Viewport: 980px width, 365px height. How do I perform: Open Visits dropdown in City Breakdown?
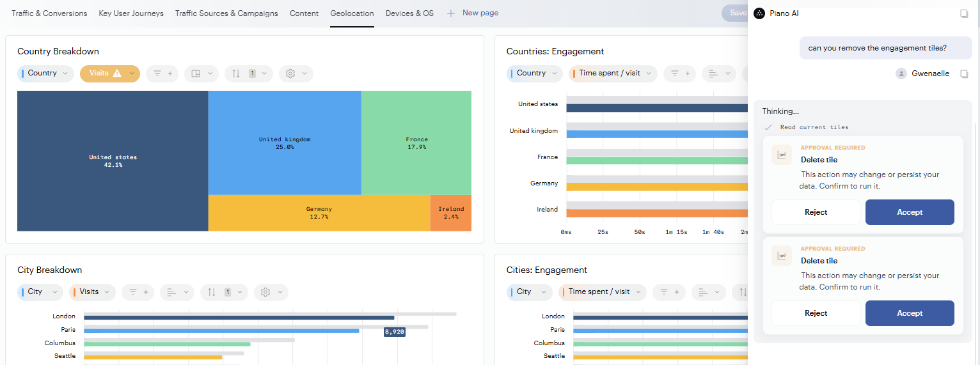[92, 292]
